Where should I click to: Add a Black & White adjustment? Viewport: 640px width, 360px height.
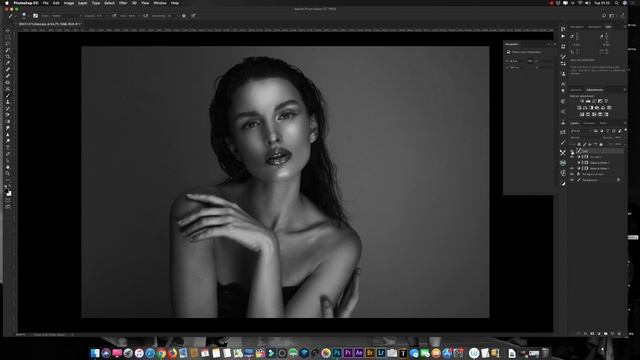coord(591,108)
